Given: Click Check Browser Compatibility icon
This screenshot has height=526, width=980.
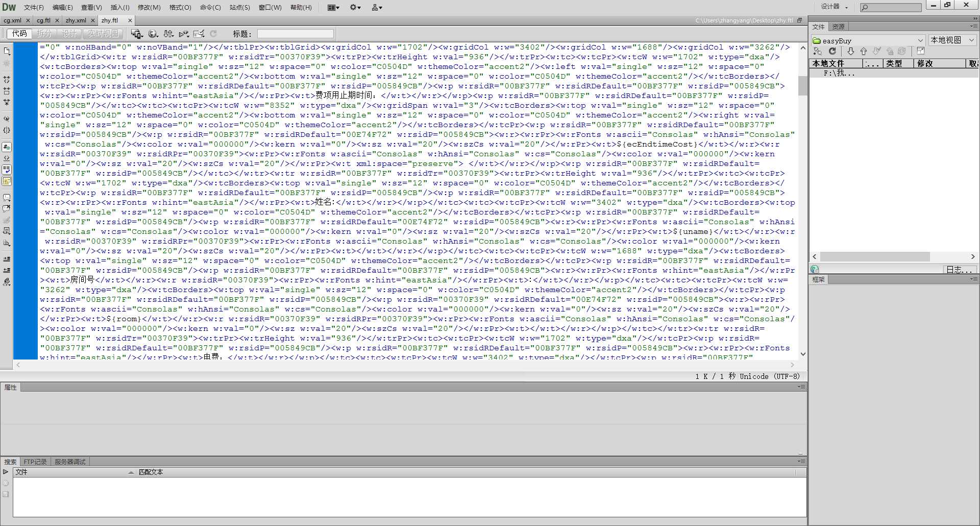Looking at the screenshot, I should [x=199, y=34].
